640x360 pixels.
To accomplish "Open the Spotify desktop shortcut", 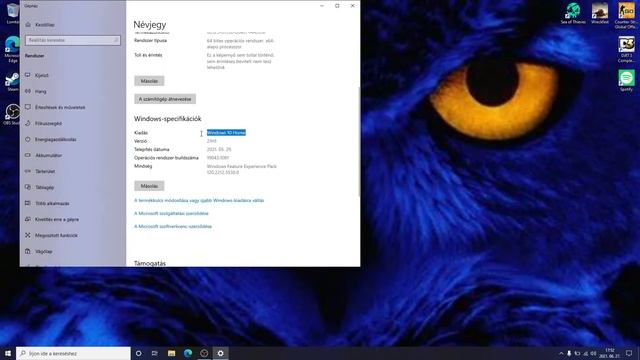I will pos(626,80).
